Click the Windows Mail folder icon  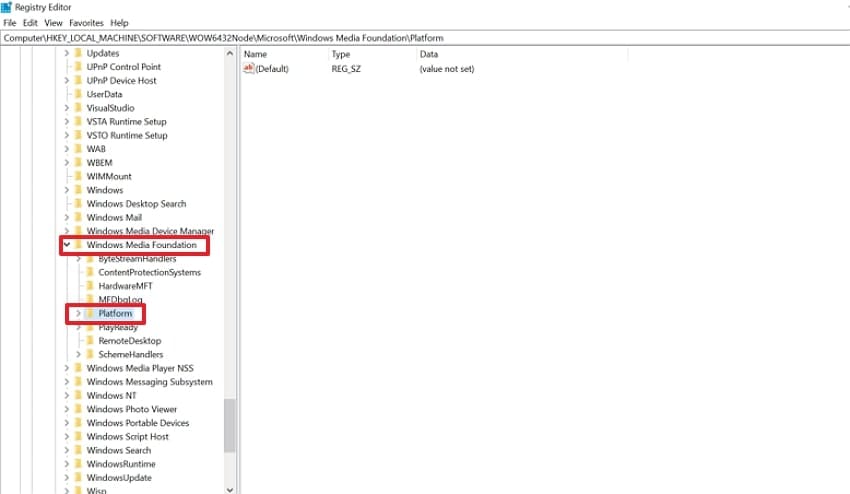78,217
